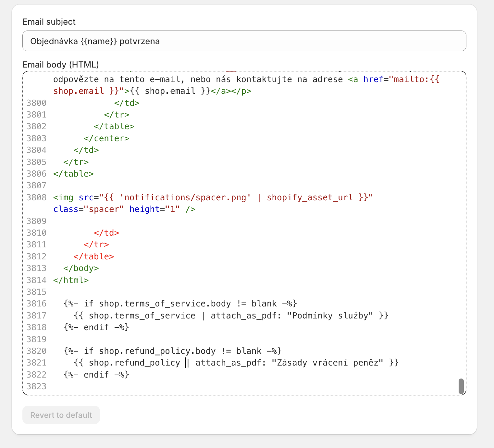Click the endif tag on line 3818
494x448 pixels.
96,327
